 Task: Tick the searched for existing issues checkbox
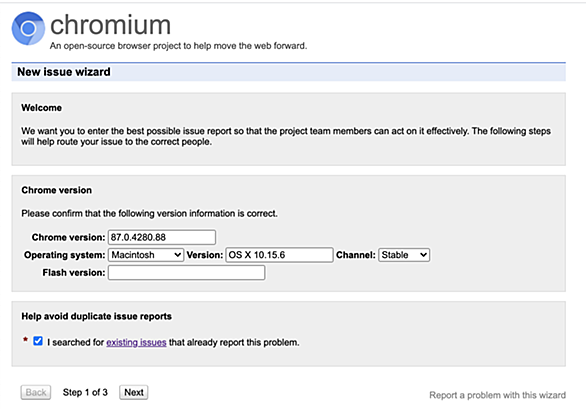(38, 341)
